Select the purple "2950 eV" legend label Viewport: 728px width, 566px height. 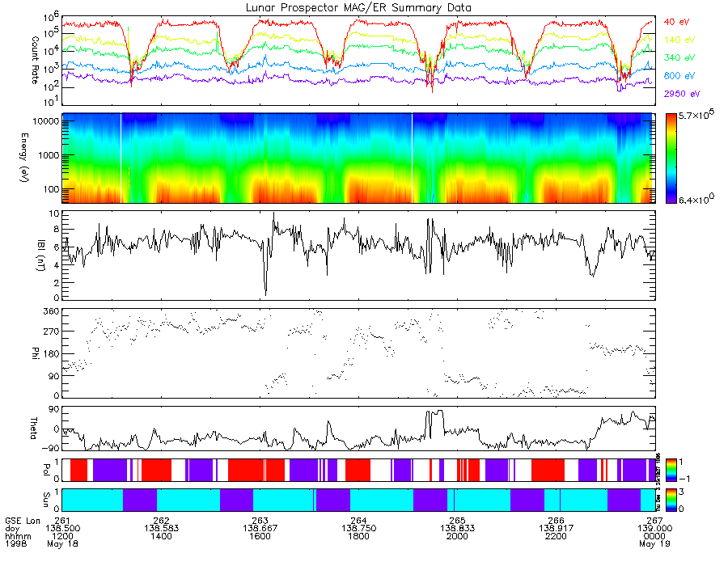pos(682,94)
